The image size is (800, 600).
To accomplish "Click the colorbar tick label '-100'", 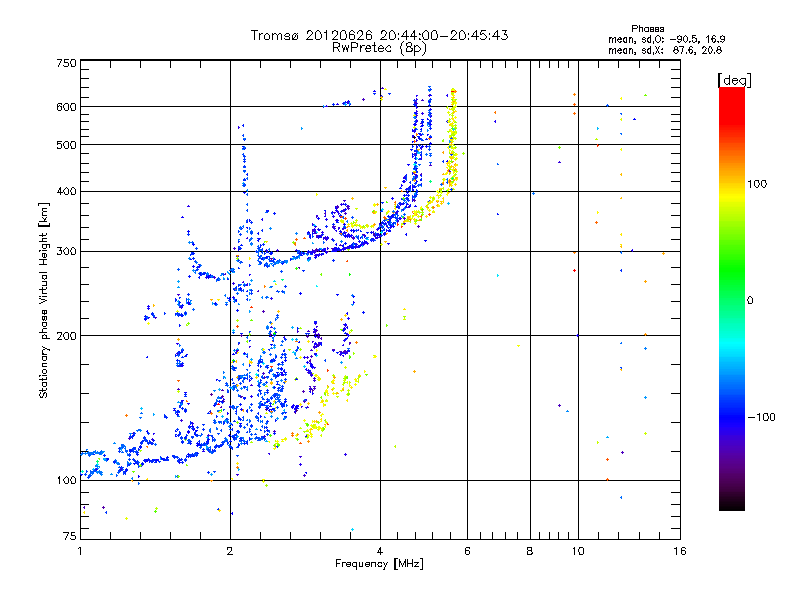I will point(761,417).
